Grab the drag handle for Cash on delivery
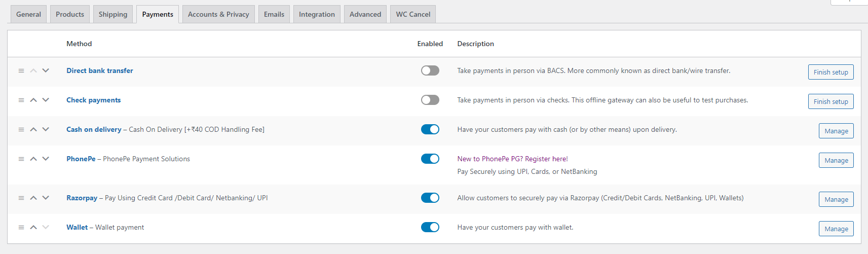This screenshot has height=254, width=868. click(21, 130)
